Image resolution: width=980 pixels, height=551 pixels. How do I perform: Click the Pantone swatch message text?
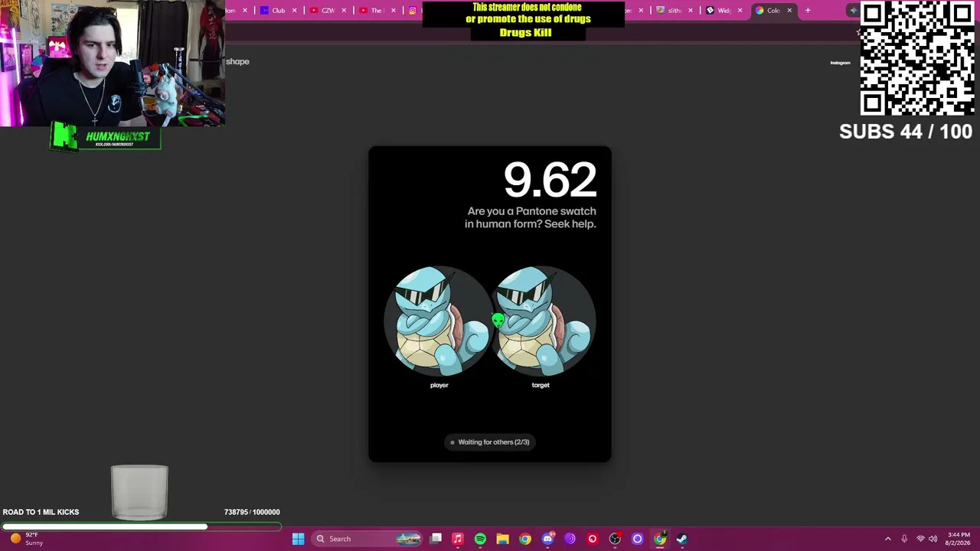531,217
